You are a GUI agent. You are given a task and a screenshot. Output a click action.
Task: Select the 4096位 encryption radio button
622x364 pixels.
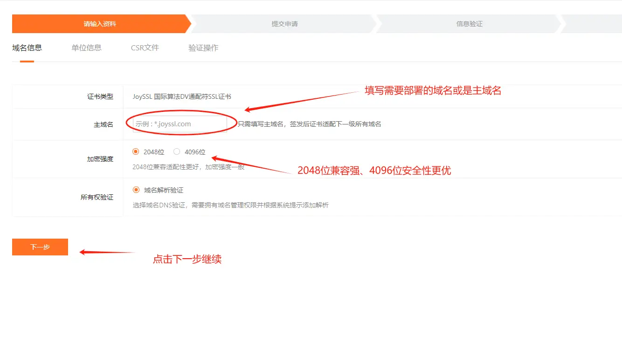177,151
